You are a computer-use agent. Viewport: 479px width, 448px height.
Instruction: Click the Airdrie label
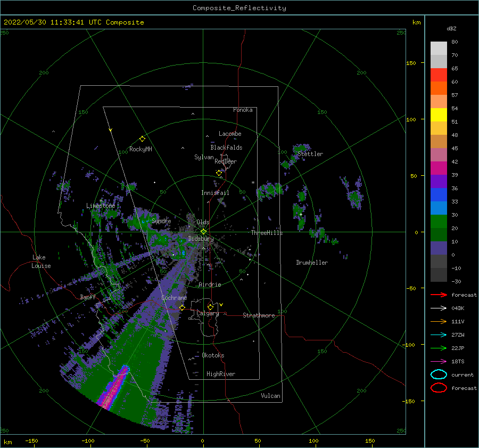click(210, 284)
